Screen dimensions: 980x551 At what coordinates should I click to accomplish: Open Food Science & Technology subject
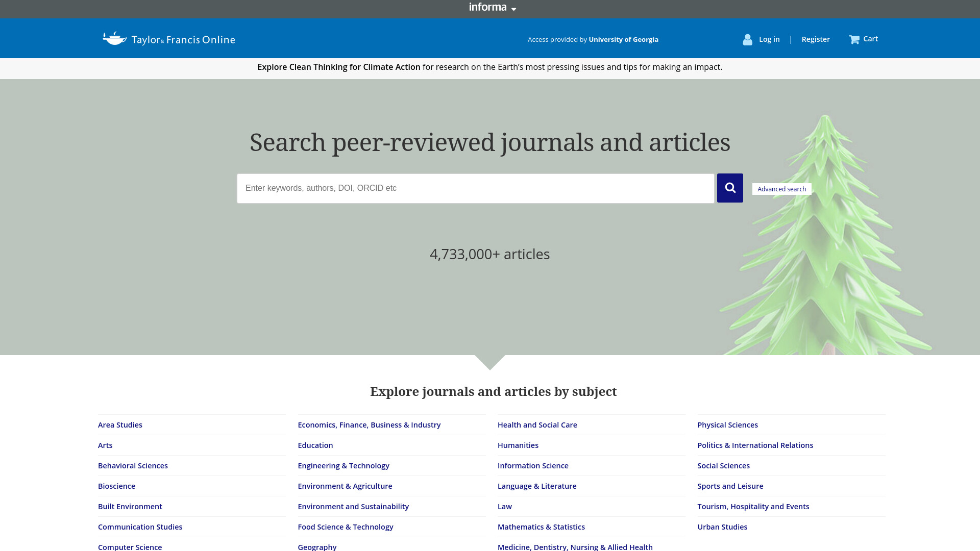click(346, 527)
